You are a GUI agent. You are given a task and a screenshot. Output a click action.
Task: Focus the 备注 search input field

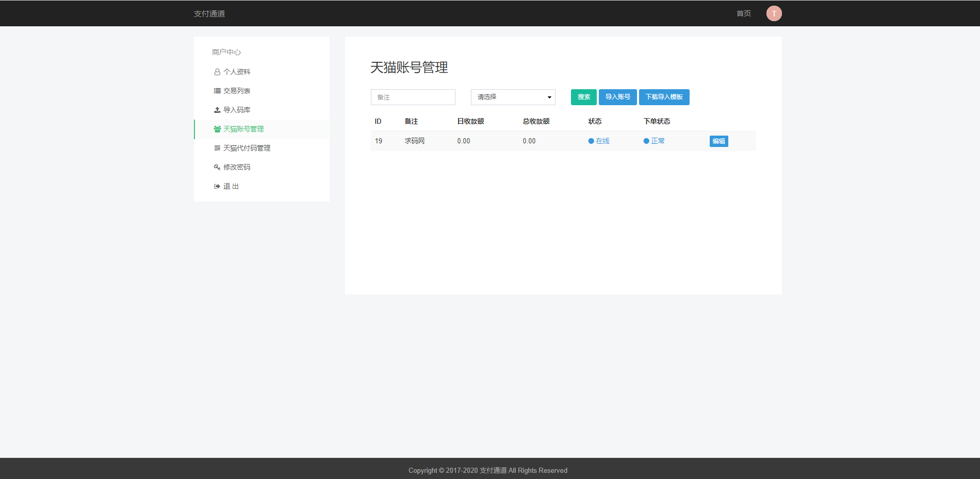pos(413,97)
